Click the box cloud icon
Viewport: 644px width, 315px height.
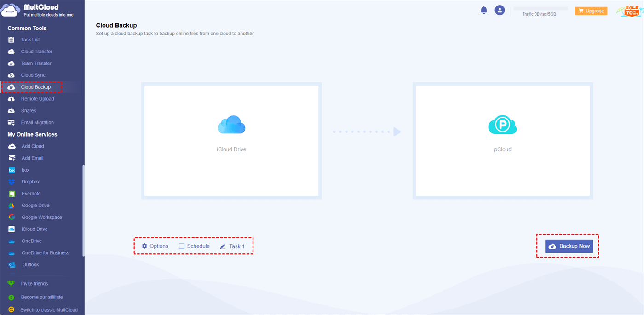(12, 170)
